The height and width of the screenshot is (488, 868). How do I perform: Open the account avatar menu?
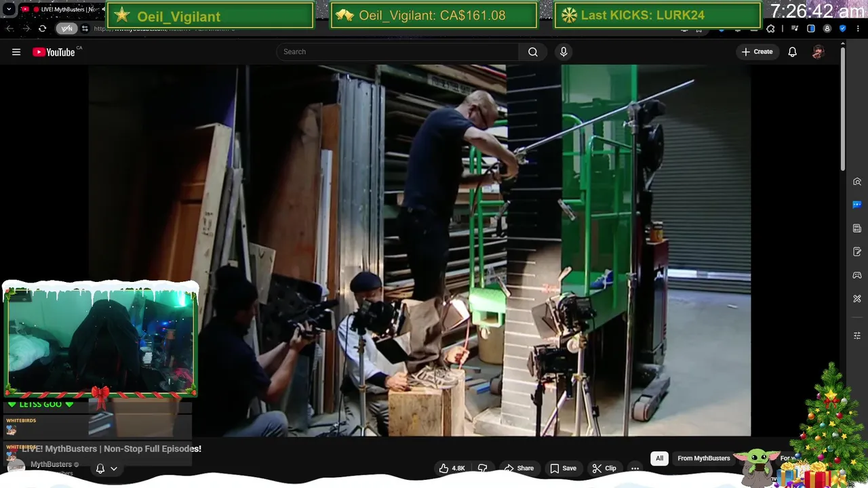tap(818, 52)
